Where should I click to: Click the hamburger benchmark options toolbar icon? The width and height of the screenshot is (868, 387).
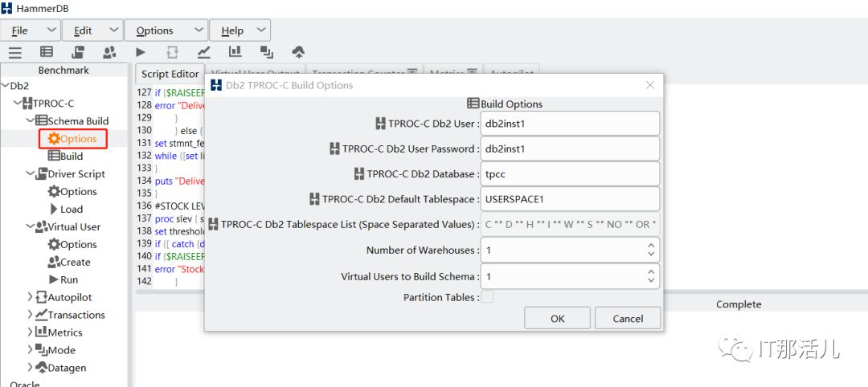(15, 52)
